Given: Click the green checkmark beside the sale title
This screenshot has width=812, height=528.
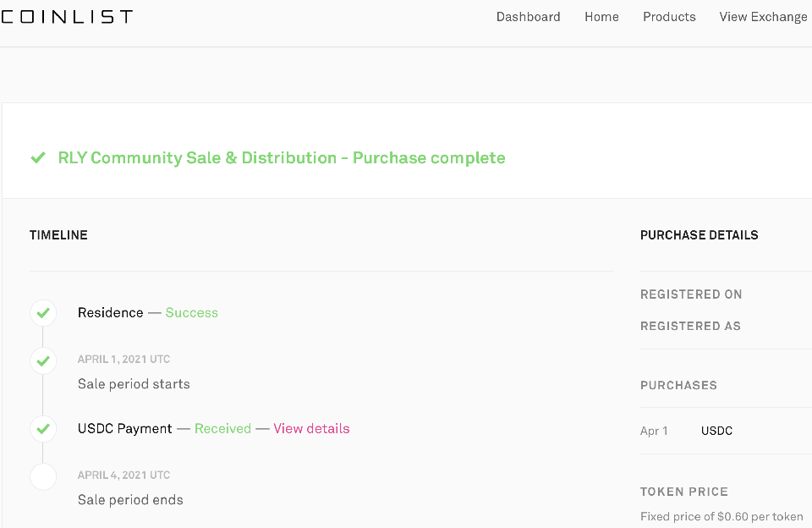Looking at the screenshot, I should 38,158.
